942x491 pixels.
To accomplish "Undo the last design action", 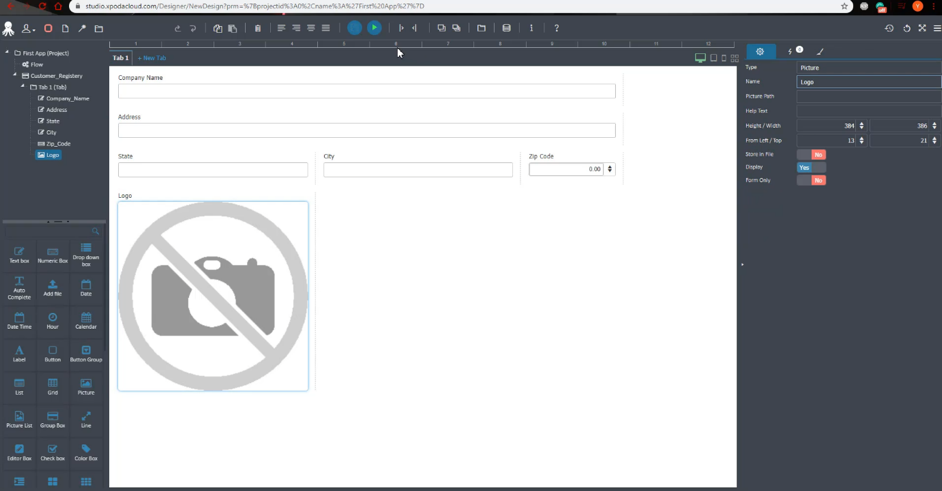I will [177, 28].
